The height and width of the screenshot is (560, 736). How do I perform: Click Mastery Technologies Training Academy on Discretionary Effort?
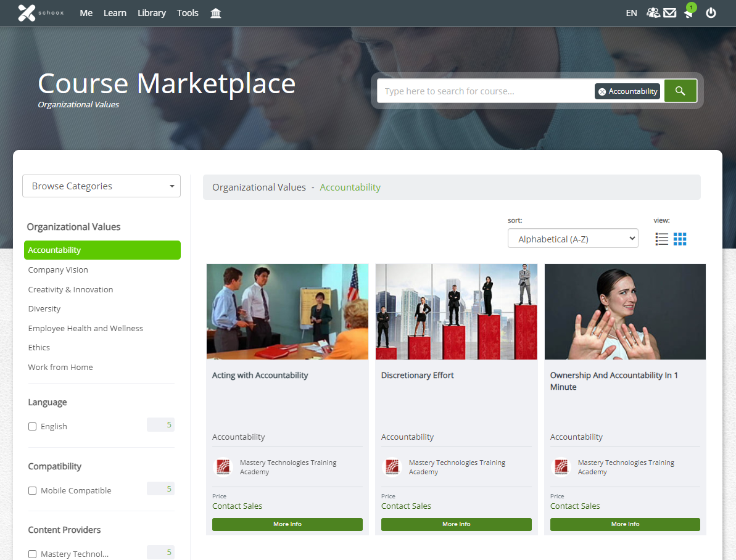pos(457,467)
